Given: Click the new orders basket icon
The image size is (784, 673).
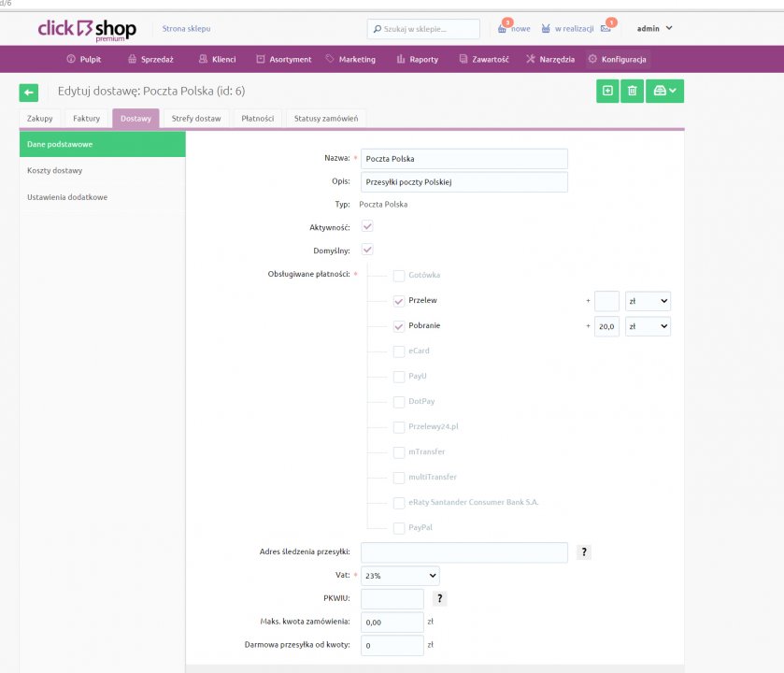Looking at the screenshot, I should point(502,29).
